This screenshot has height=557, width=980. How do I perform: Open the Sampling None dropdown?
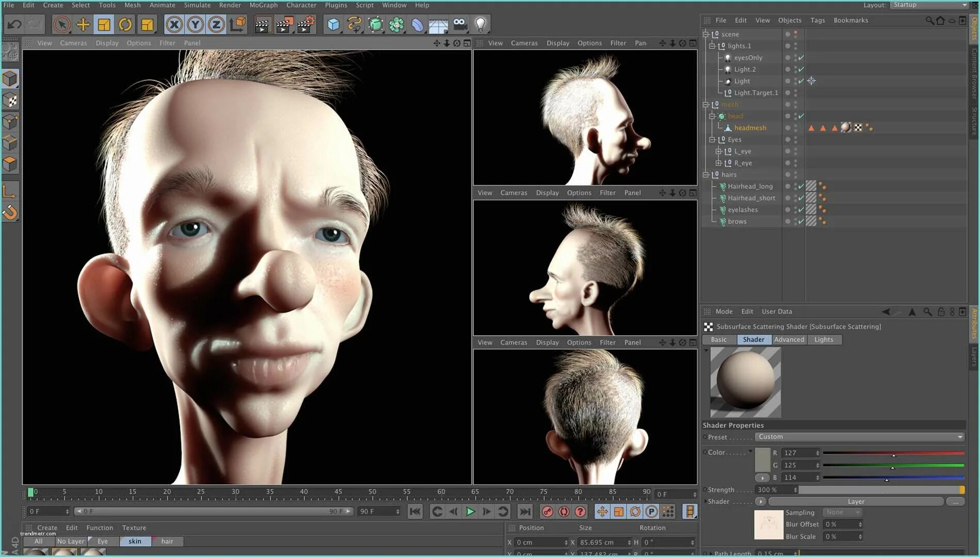[842, 512]
